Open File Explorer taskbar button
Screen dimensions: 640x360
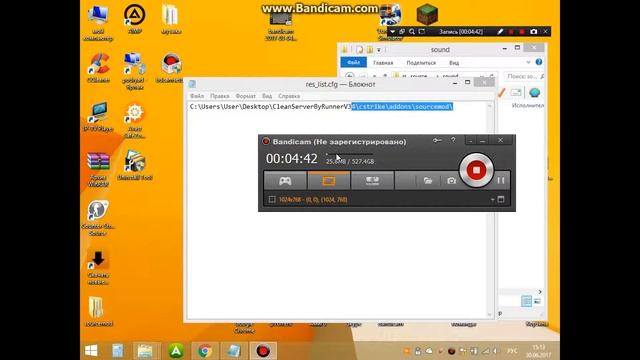tap(145, 351)
